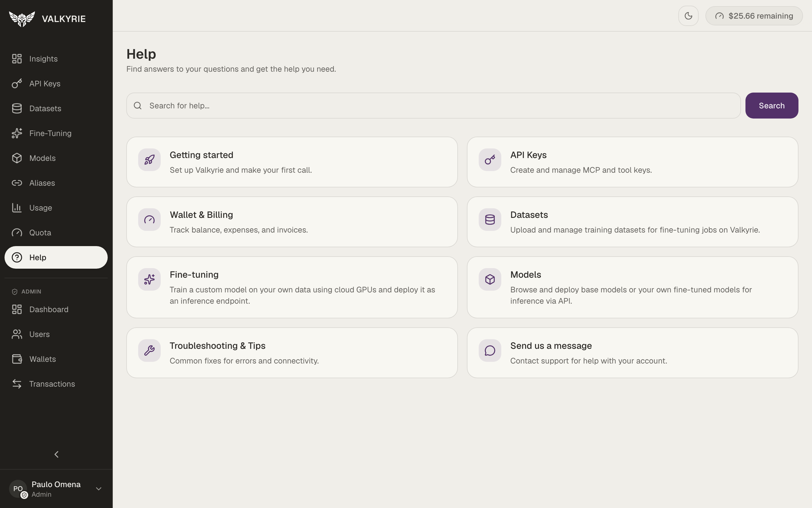Click the admin Dashboard grid icon
The image size is (812, 508).
click(17, 309)
